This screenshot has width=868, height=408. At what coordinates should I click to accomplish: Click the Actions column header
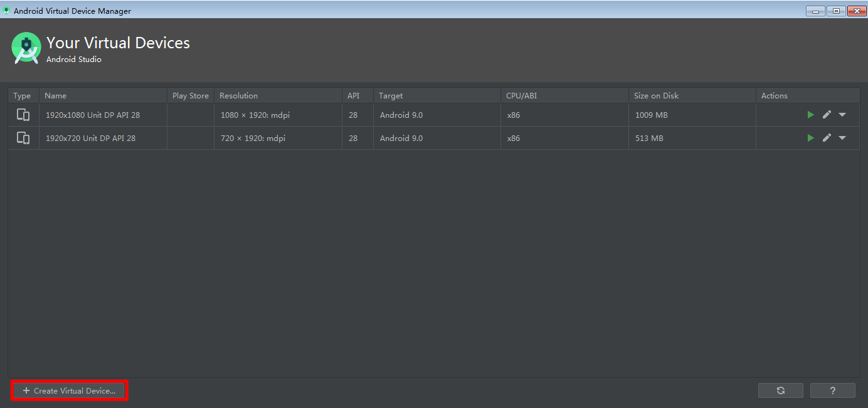point(808,96)
